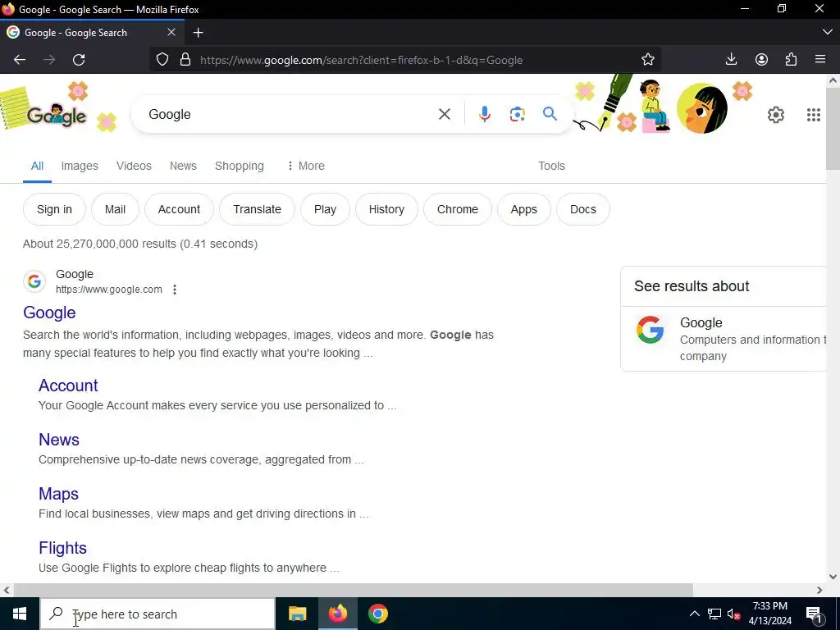Open the network tray icon
840x630 pixels.
click(x=714, y=614)
